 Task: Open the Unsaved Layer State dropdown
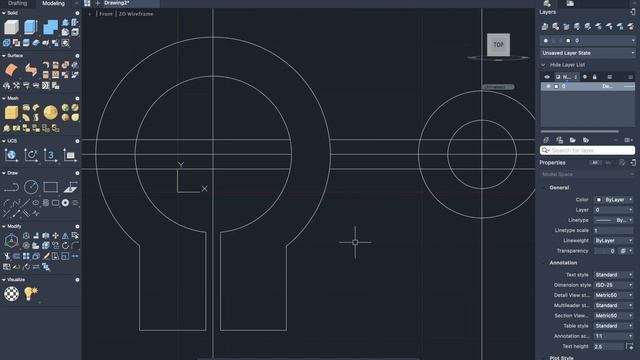[x=588, y=53]
